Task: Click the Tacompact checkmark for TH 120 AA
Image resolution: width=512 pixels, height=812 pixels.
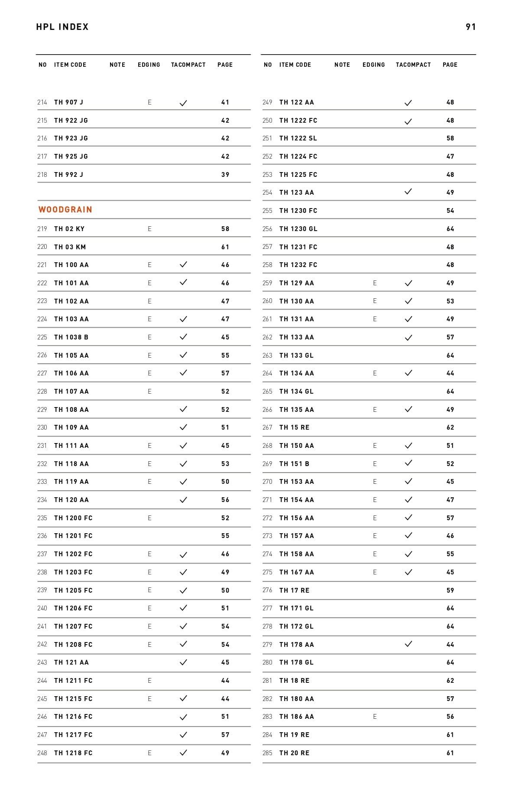Action: pos(183,500)
